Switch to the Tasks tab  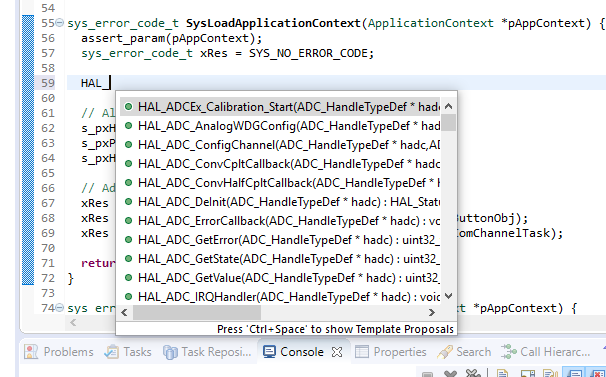click(128, 352)
